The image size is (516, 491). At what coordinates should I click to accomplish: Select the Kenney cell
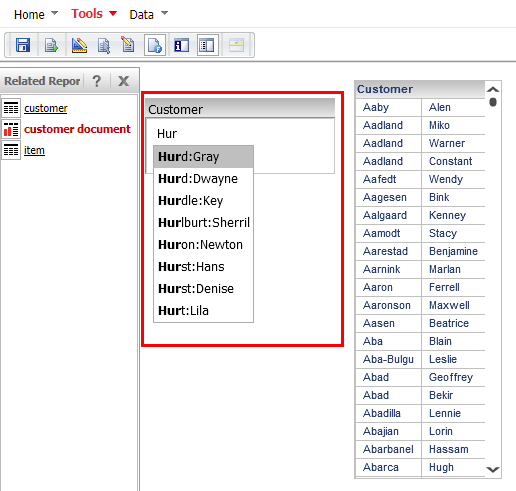pos(453,215)
